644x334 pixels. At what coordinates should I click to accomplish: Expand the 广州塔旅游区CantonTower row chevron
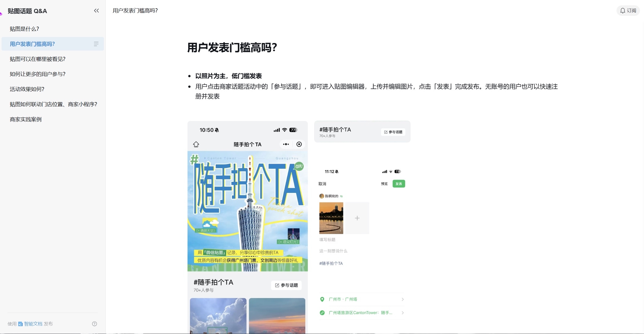(x=402, y=313)
